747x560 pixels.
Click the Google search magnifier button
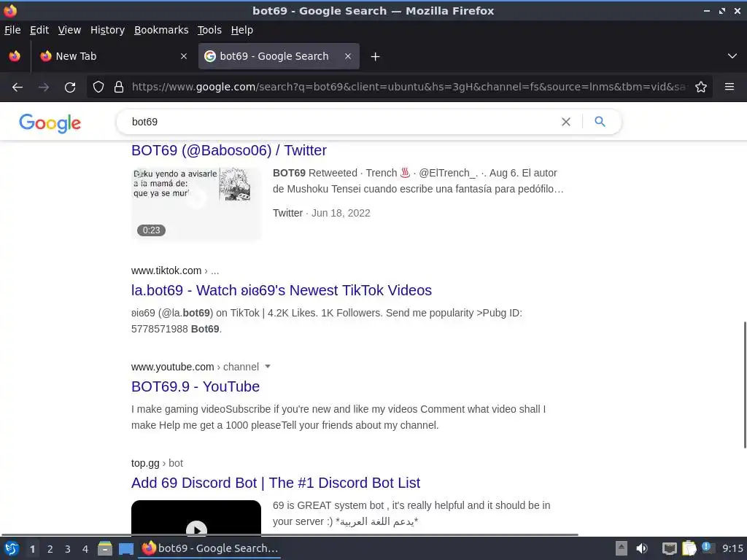pyautogui.click(x=600, y=122)
